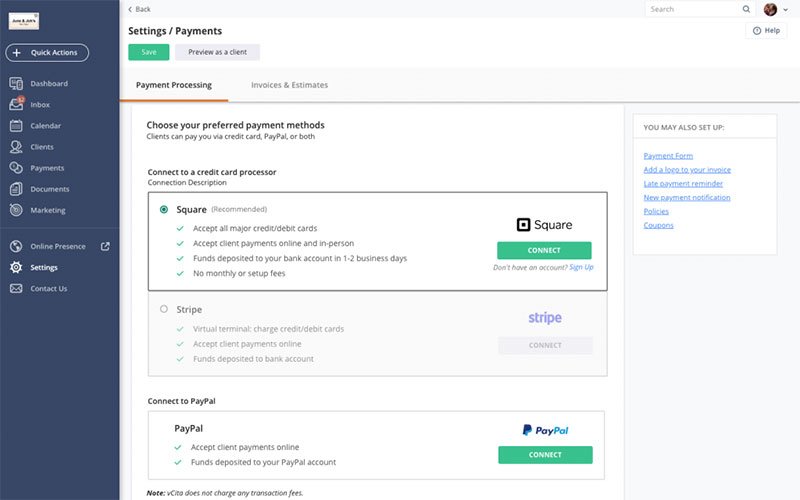Click the Back chevron at top

[130, 9]
